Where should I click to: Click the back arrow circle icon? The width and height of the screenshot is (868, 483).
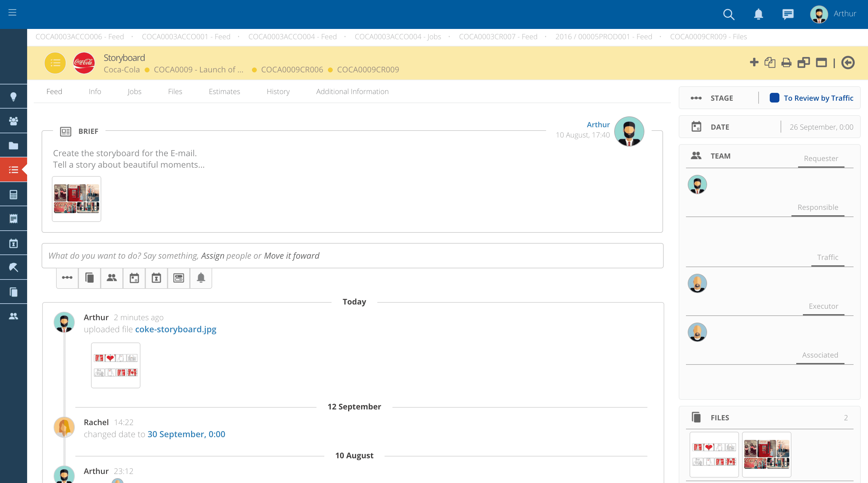(x=848, y=63)
